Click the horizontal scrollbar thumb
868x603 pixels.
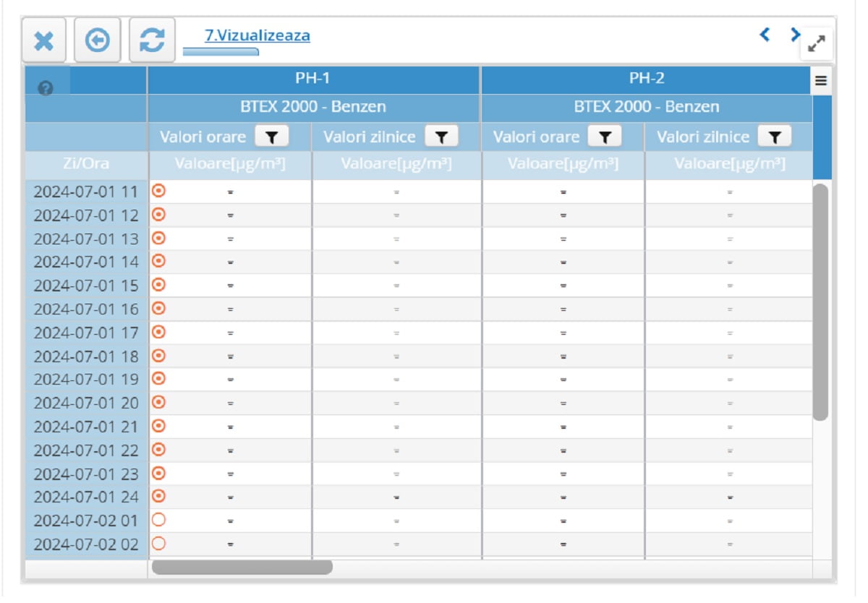(x=242, y=568)
